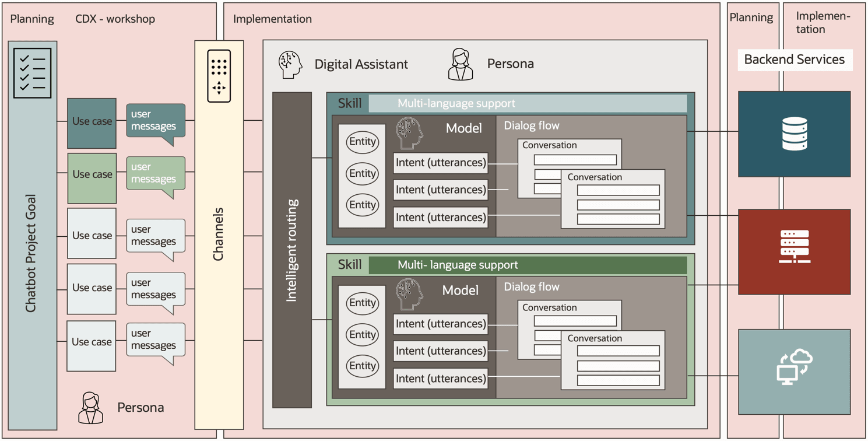The image size is (868, 441).
Task: Enable Intelligent routing
Action: coord(293,251)
